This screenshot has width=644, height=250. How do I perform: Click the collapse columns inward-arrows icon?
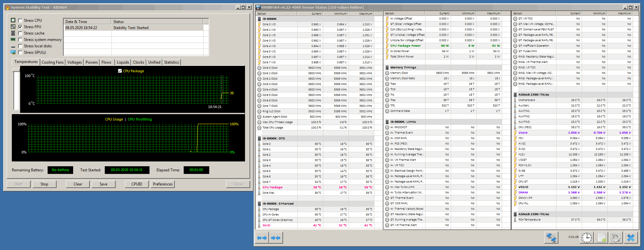(x=276, y=238)
